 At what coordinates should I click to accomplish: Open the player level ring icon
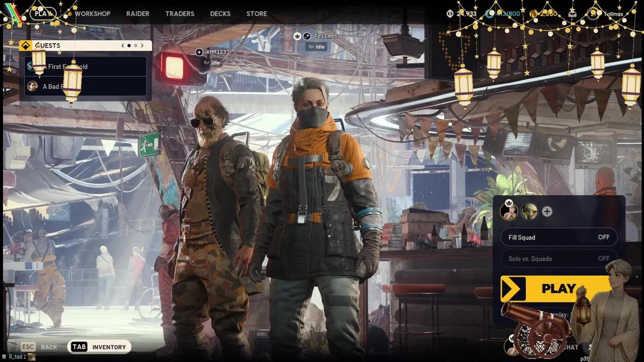pos(593,14)
